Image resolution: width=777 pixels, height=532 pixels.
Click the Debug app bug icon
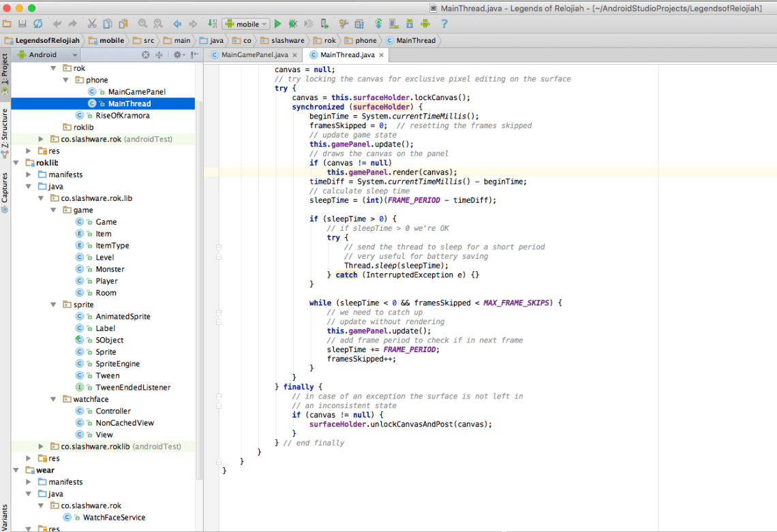[x=292, y=24]
